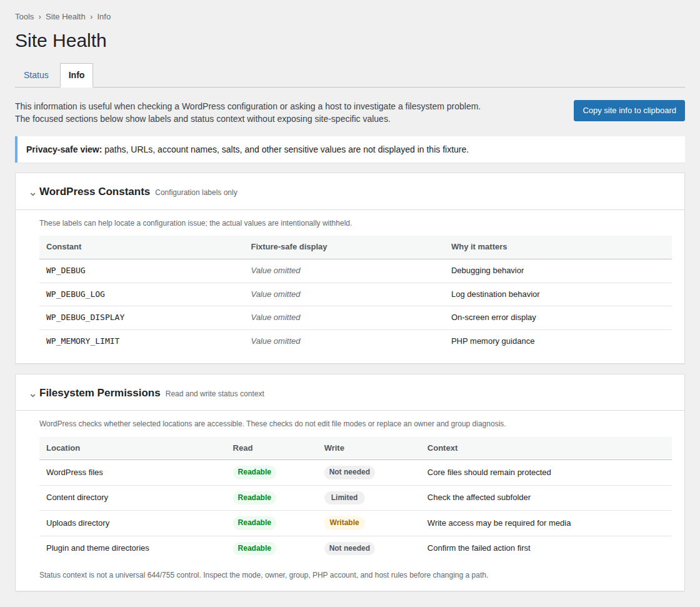Click Readable badge for WordPress files
Screen dimensions: 700x607
click(254, 472)
